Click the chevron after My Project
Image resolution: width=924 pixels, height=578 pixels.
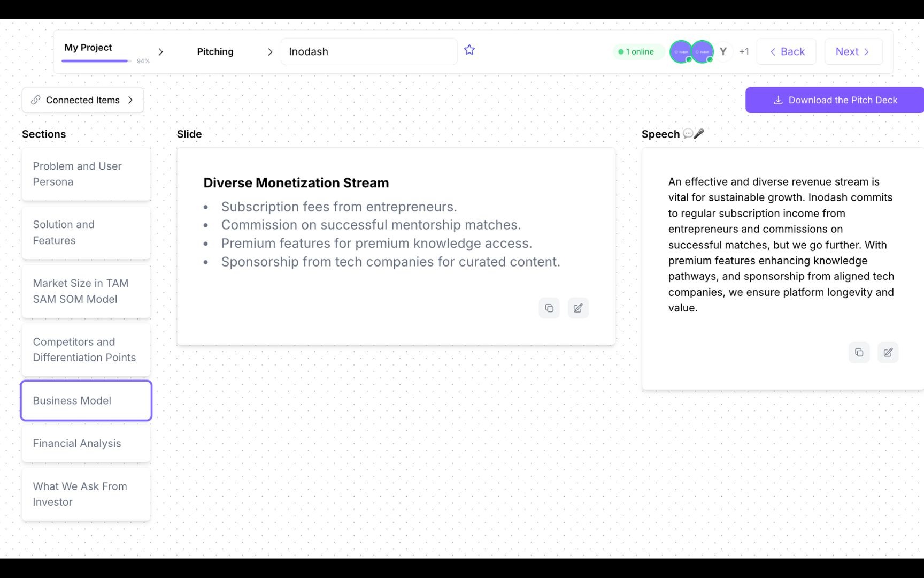coord(161,52)
